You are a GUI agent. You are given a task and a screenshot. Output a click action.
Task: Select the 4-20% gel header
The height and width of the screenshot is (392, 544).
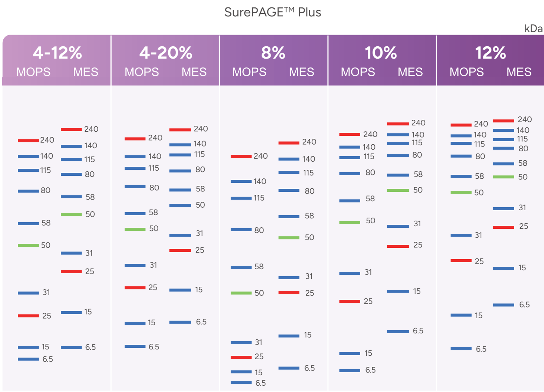(166, 53)
